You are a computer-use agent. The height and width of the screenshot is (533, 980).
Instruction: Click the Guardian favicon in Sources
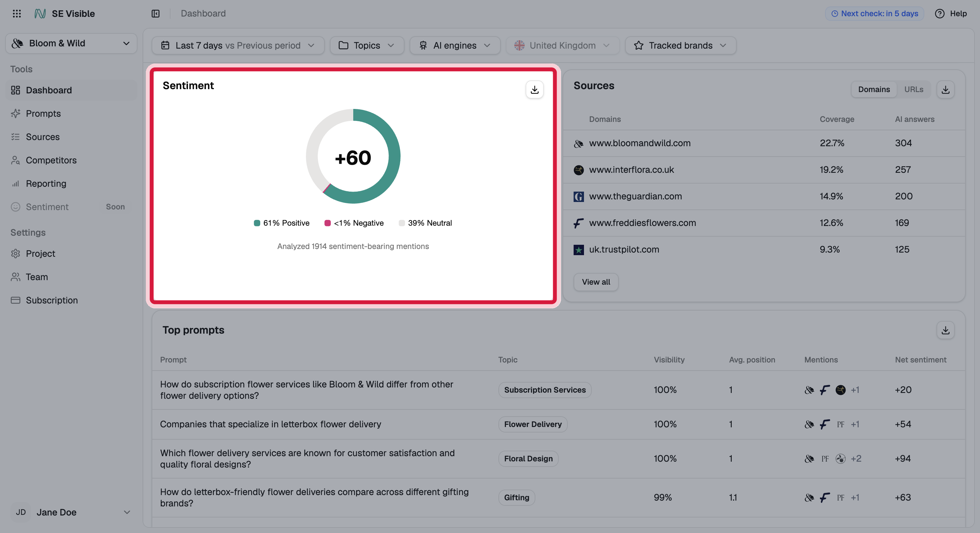pyautogui.click(x=579, y=196)
